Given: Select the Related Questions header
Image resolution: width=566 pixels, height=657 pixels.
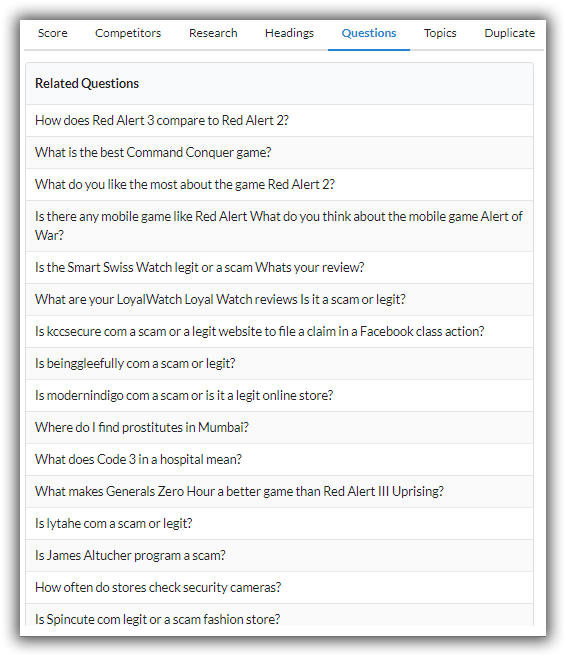Looking at the screenshot, I should (x=279, y=84).
